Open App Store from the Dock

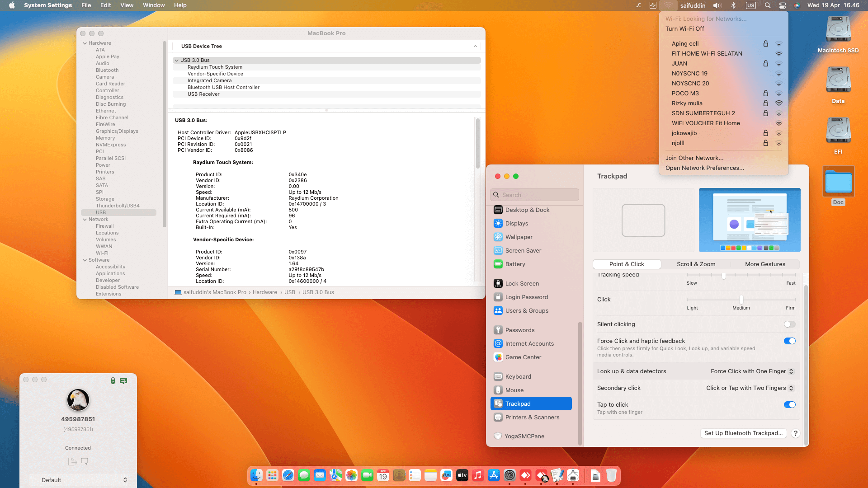pyautogui.click(x=494, y=475)
